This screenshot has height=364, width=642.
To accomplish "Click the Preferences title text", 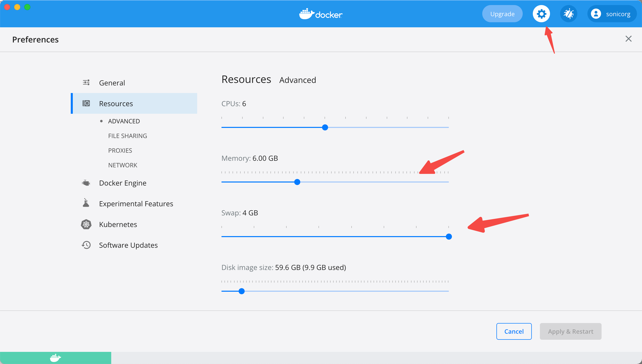I will [x=35, y=39].
